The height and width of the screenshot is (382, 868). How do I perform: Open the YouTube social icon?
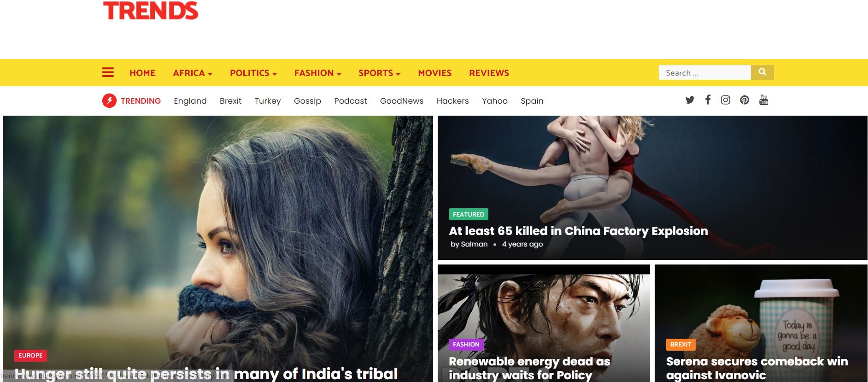tap(763, 100)
